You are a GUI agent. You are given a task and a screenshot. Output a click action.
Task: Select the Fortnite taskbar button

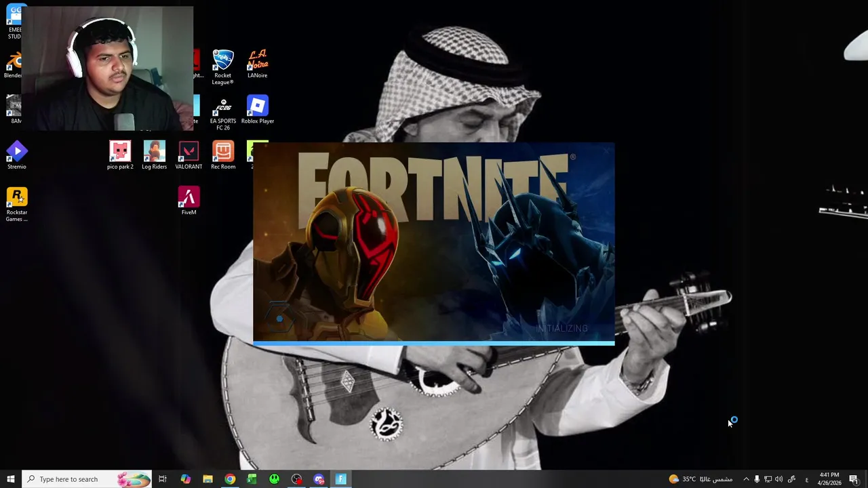341,479
